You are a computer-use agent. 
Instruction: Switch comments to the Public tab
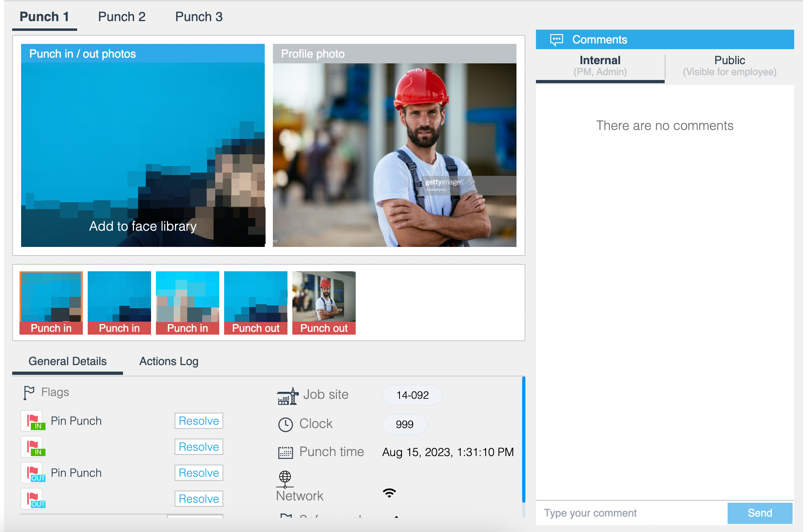(729, 66)
